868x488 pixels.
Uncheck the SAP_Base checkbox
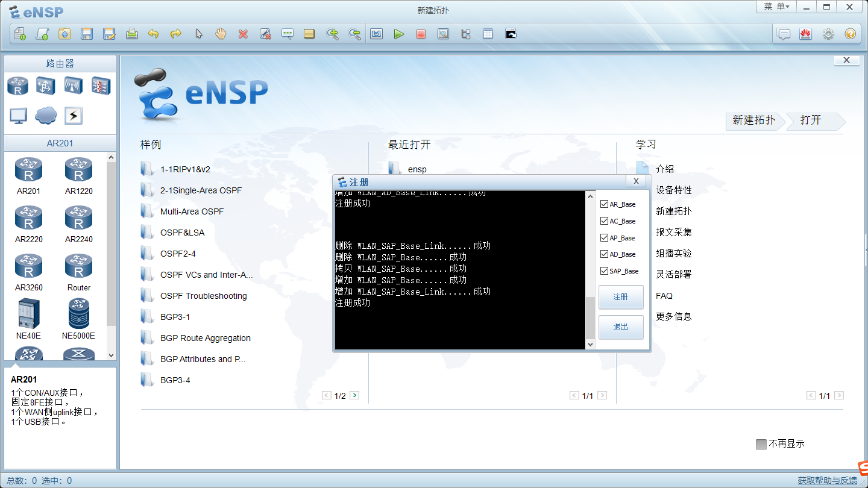[x=605, y=271]
